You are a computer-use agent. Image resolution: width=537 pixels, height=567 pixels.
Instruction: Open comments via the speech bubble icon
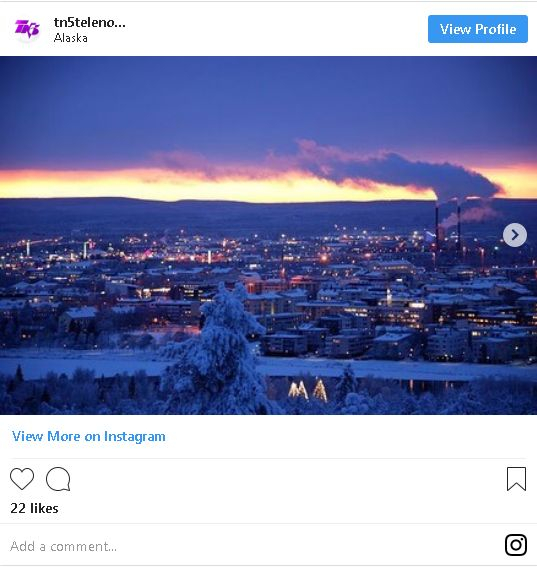pyautogui.click(x=58, y=479)
